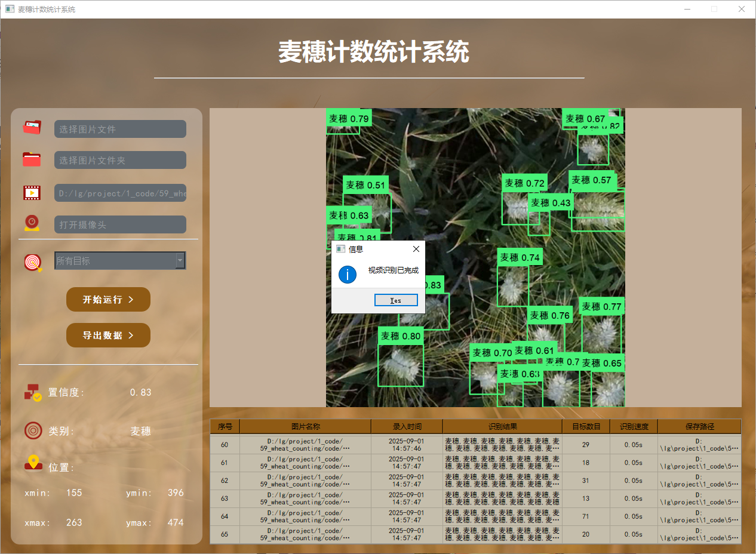
Task: Click the blue info icon in dialog
Action: point(348,275)
